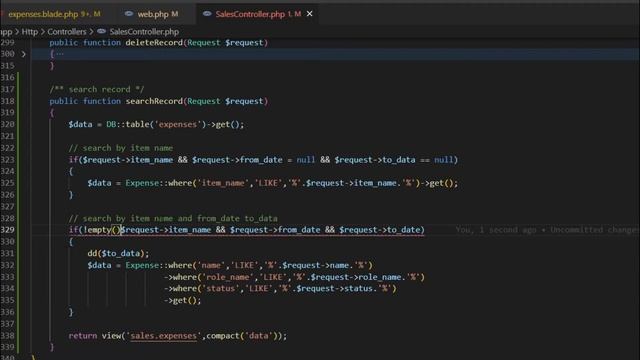Click the '// search by item name' comment

click(121, 148)
